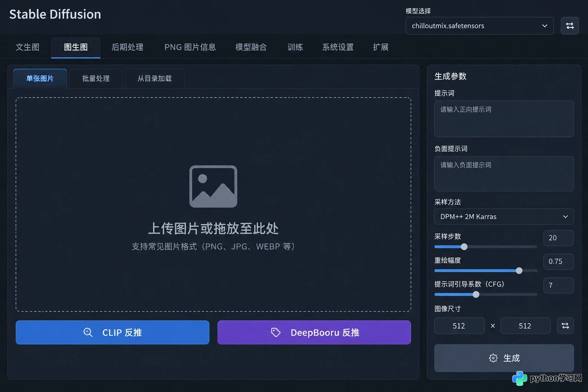Expand the 采样方法 DPM++ 2M Karras dropdown

(x=504, y=216)
